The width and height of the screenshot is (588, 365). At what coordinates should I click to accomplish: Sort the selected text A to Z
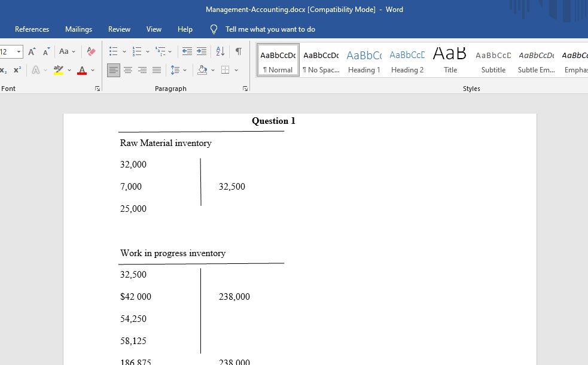point(221,51)
